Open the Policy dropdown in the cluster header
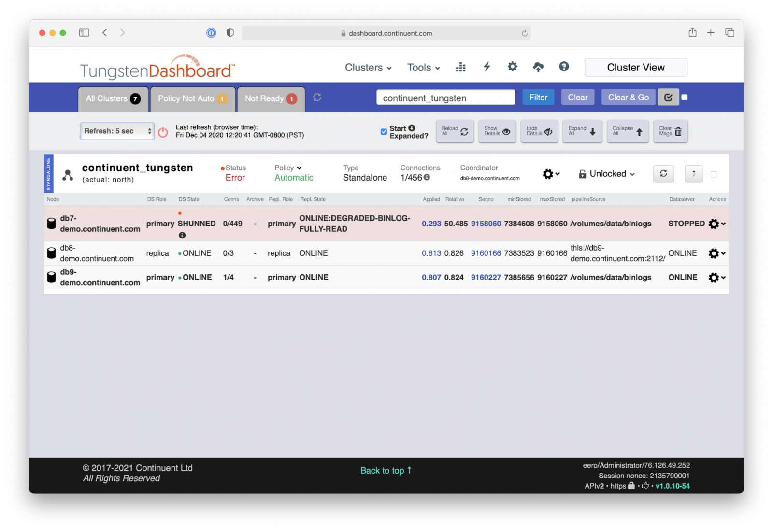This screenshot has width=773, height=532. click(x=288, y=168)
